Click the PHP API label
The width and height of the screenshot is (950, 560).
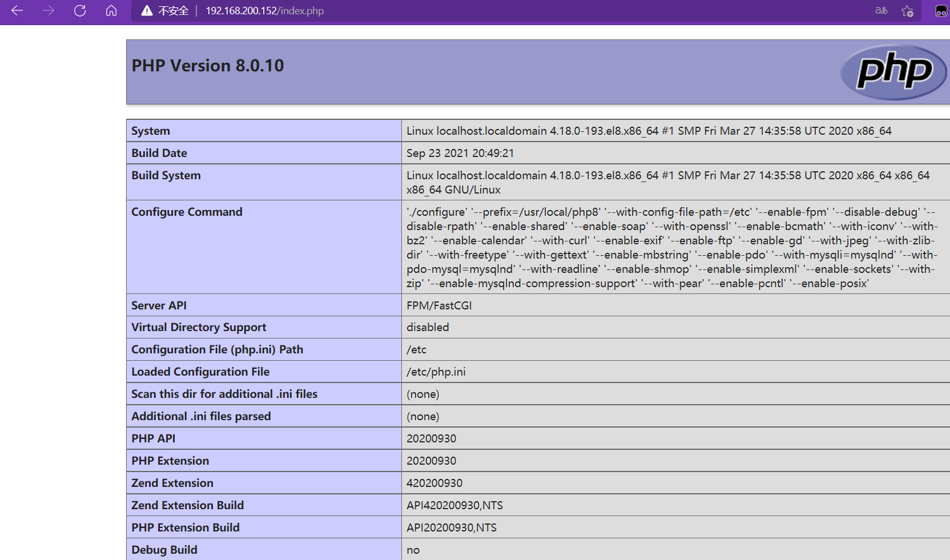coord(153,438)
